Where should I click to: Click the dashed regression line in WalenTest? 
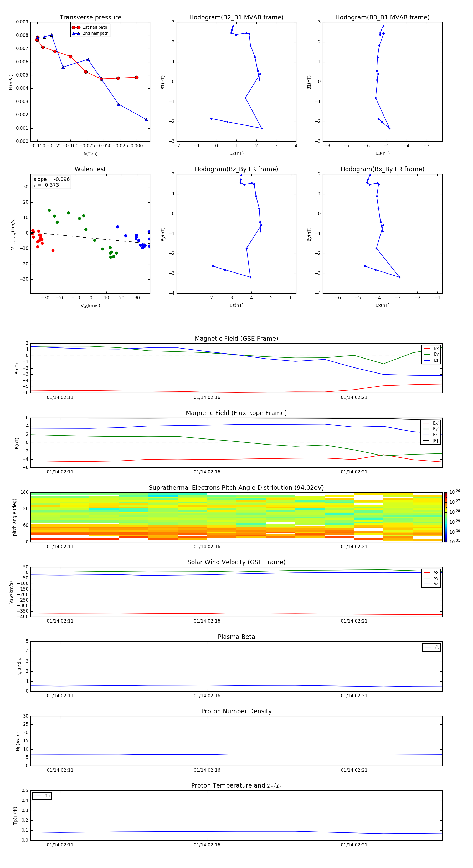(90, 238)
